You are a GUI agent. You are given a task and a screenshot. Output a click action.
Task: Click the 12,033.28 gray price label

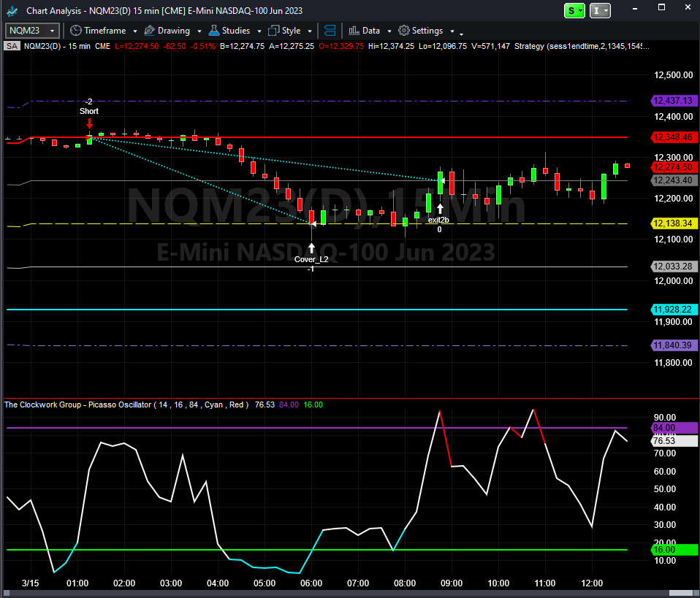pos(673,267)
